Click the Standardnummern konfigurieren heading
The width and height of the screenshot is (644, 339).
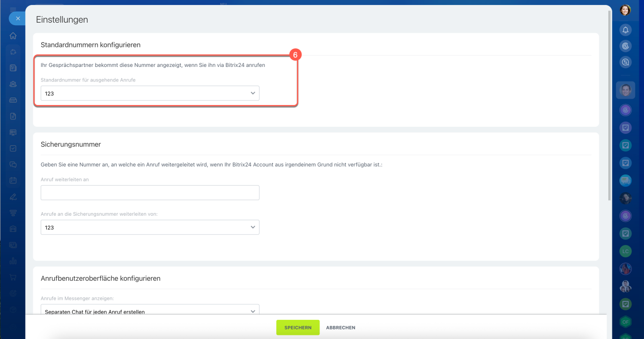[91, 45]
